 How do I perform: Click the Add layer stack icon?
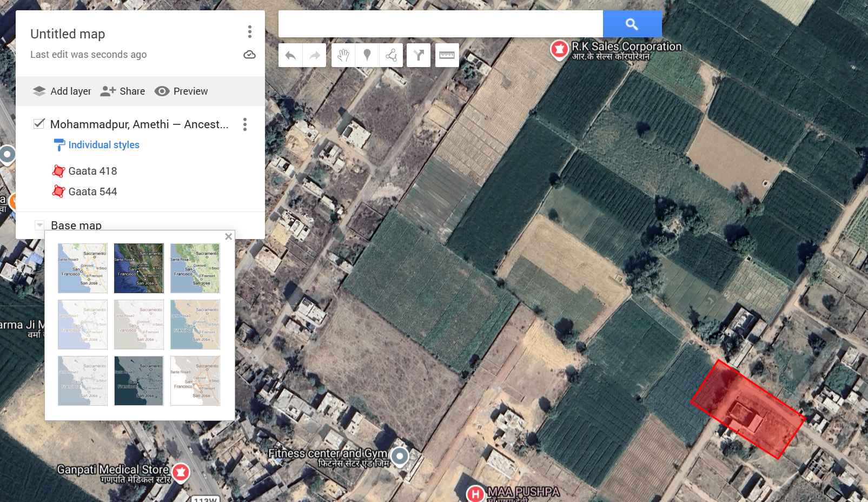pos(39,91)
